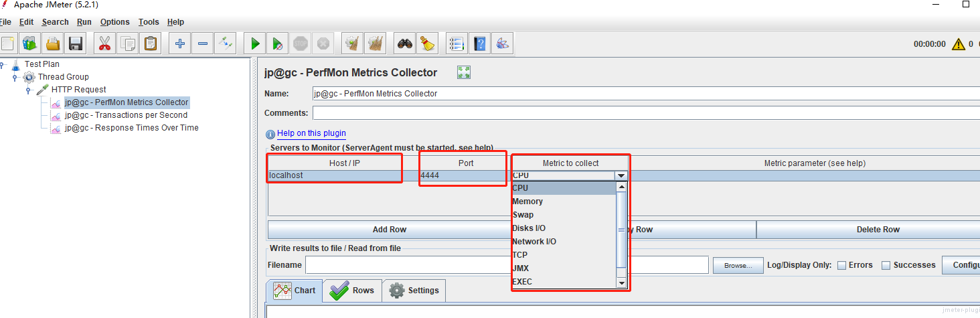Click the warning triangle log icon
Image resolution: width=980 pixels, height=318 pixels.
(958, 44)
